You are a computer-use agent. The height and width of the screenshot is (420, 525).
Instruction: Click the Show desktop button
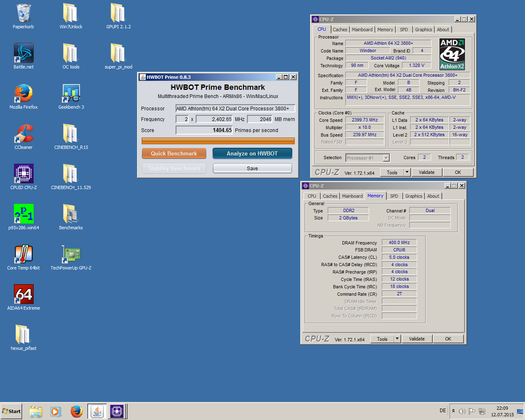click(x=521, y=411)
